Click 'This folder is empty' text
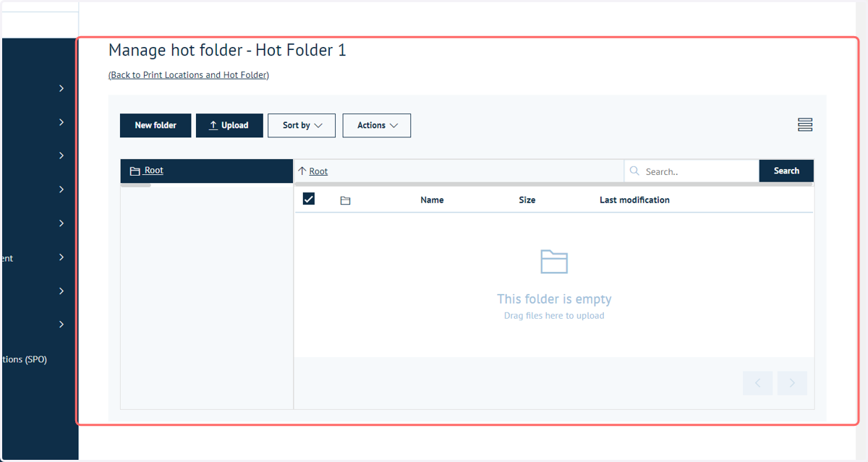The width and height of the screenshot is (868, 462). [x=554, y=299]
